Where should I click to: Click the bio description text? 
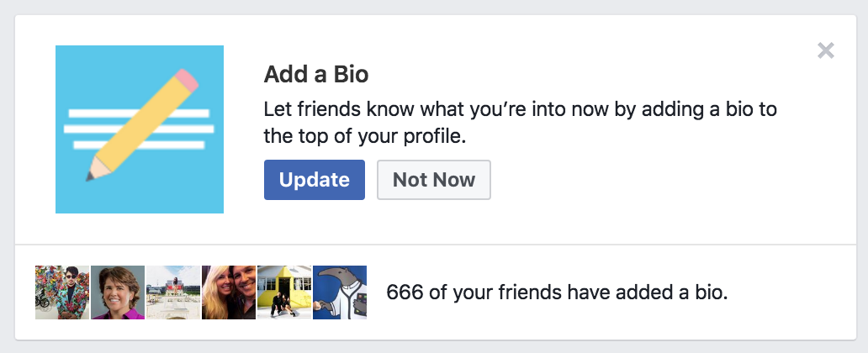[520, 122]
